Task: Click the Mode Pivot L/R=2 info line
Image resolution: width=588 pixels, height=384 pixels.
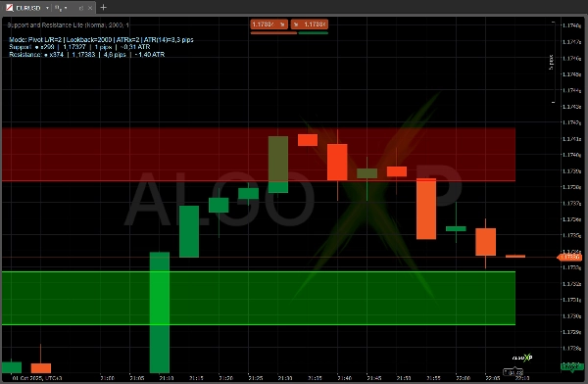Action: click(x=101, y=40)
